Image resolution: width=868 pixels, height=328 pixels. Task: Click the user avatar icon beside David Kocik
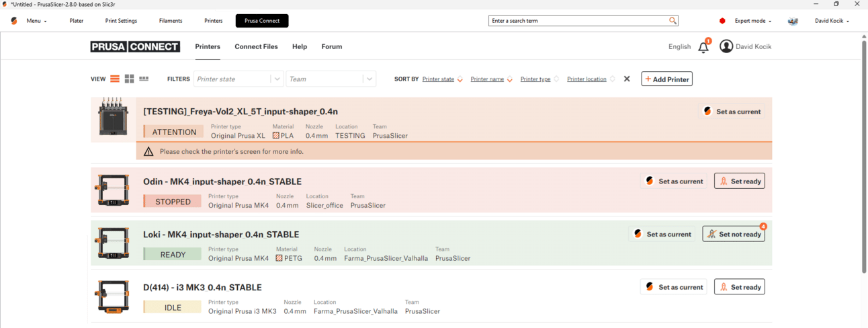[x=726, y=46]
